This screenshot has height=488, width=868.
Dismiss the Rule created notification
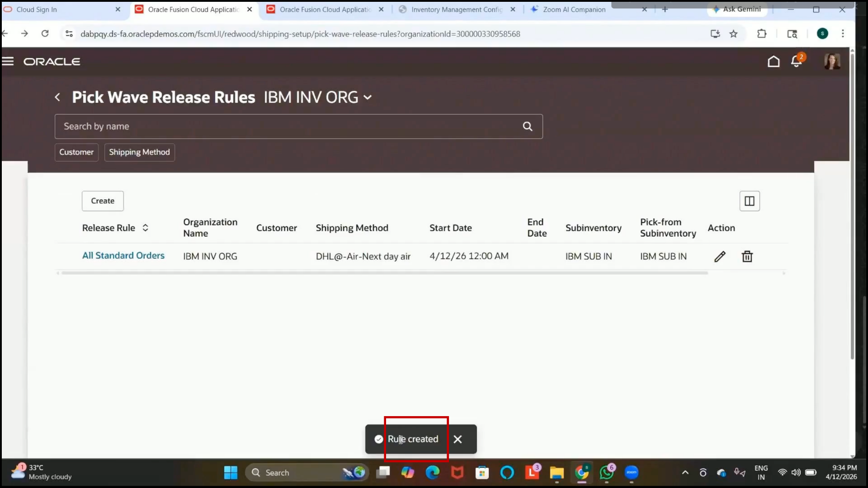[x=458, y=439]
